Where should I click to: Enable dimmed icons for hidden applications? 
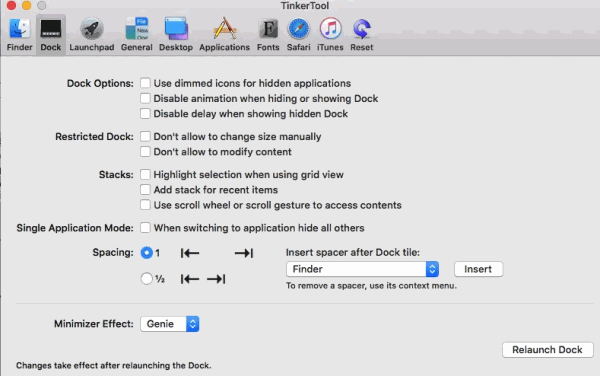click(x=145, y=83)
